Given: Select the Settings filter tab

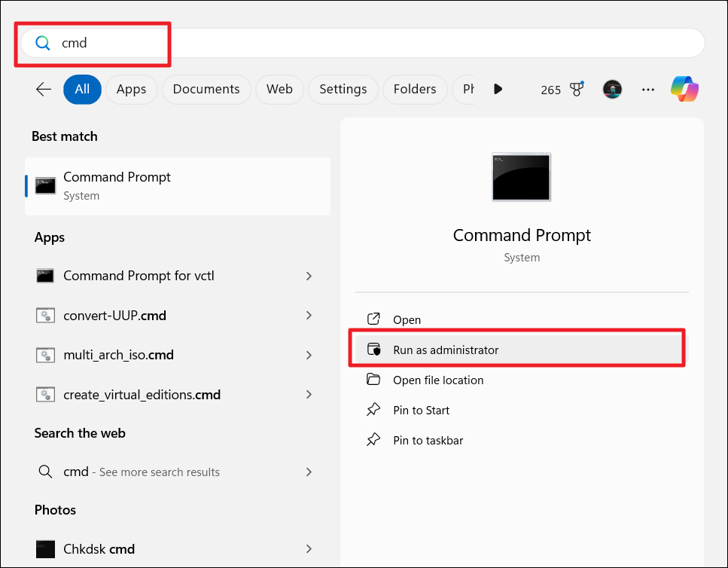Looking at the screenshot, I should point(343,90).
